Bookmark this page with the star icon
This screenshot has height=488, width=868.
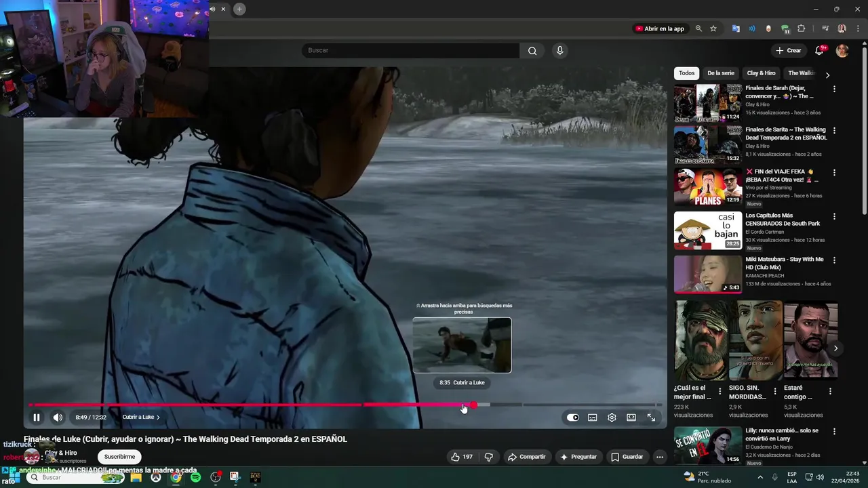click(713, 28)
